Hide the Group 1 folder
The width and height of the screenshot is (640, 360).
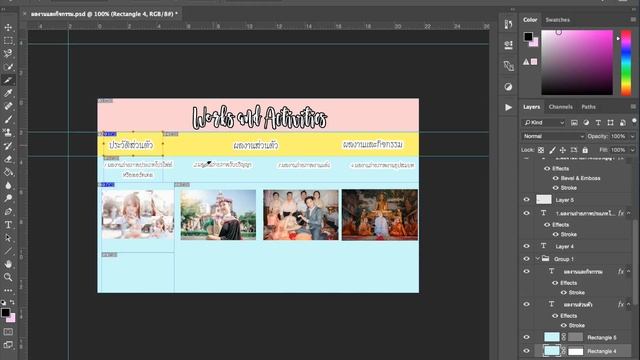pos(527,259)
